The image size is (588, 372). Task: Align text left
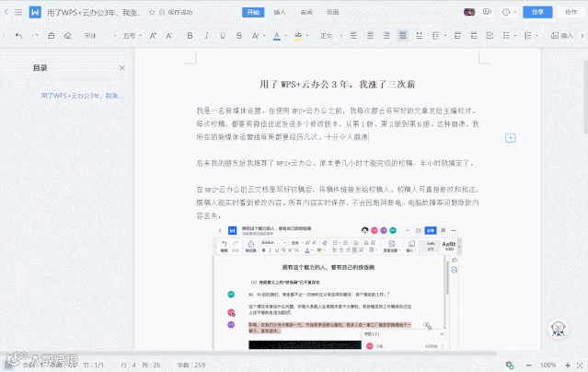pyautogui.click(x=353, y=36)
